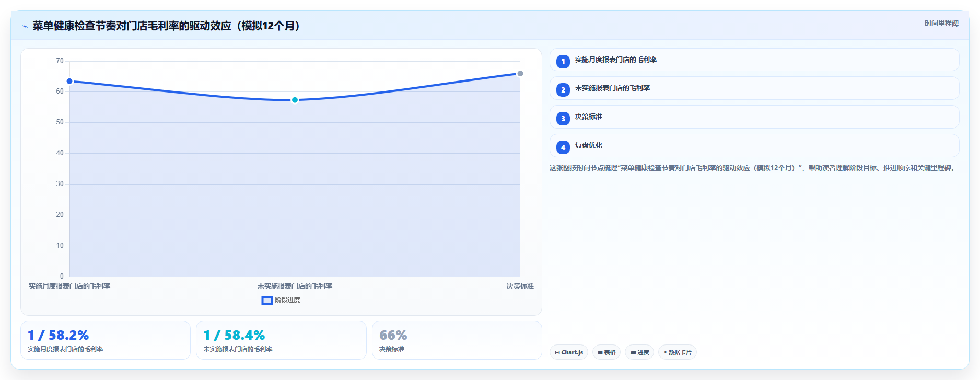The height and width of the screenshot is (380, 980).
Task: Select the teal data point at 未实施报表门店的毛利率
Action: (x=295, y=100)
